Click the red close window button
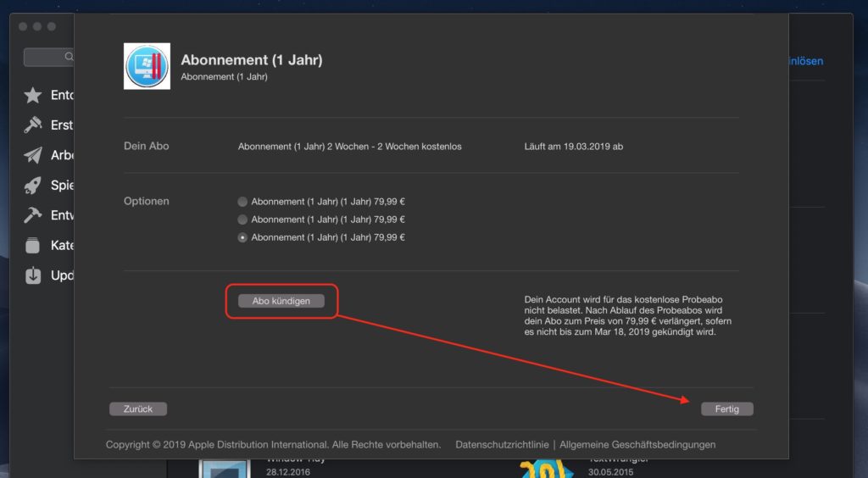 click(23, 26)
